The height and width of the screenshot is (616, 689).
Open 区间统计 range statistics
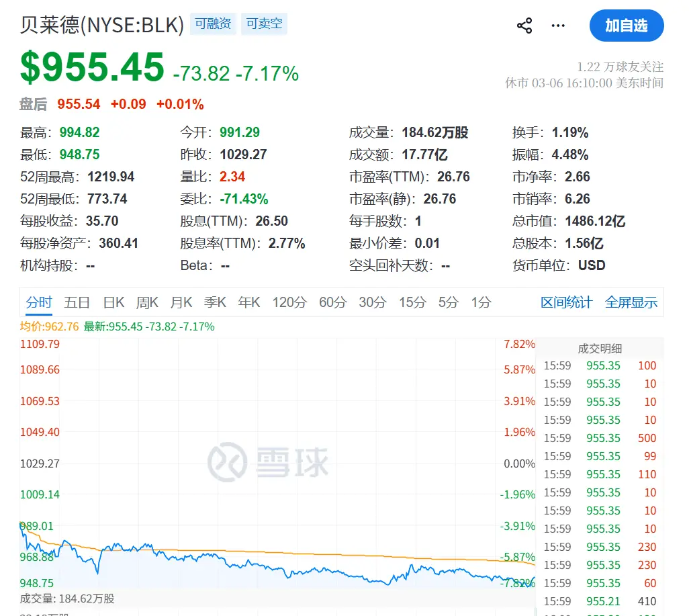click(x=566, y=302)
